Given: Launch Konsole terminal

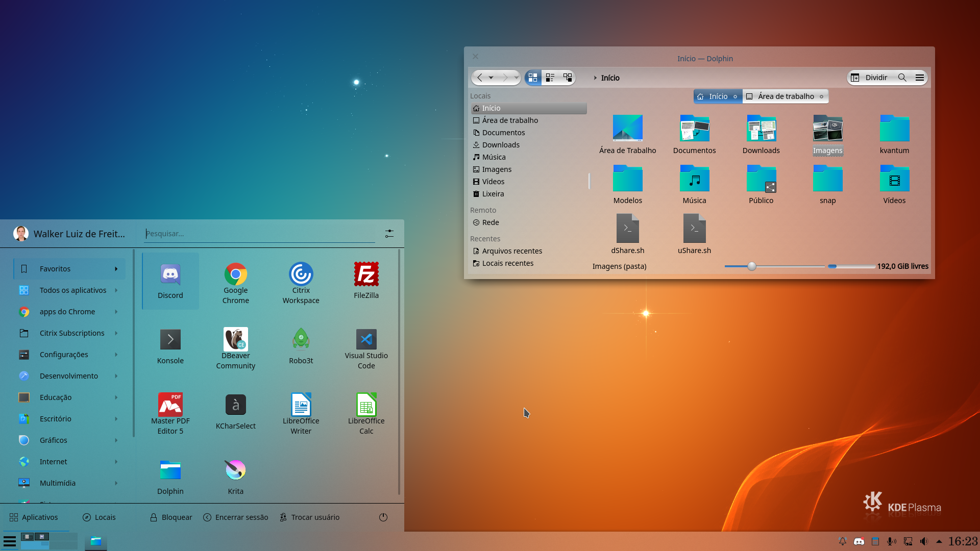Looking at the screenshot, I should tap(170, 346).
